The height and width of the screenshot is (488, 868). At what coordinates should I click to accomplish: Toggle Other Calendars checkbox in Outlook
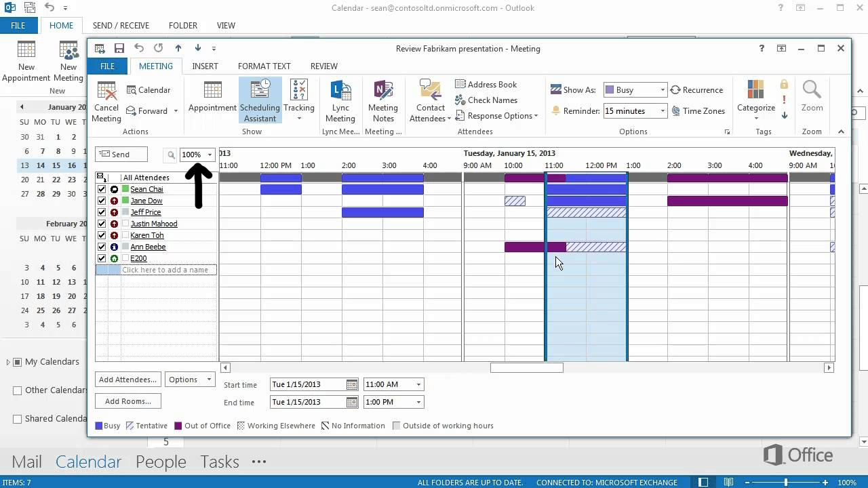coord(18,390)
